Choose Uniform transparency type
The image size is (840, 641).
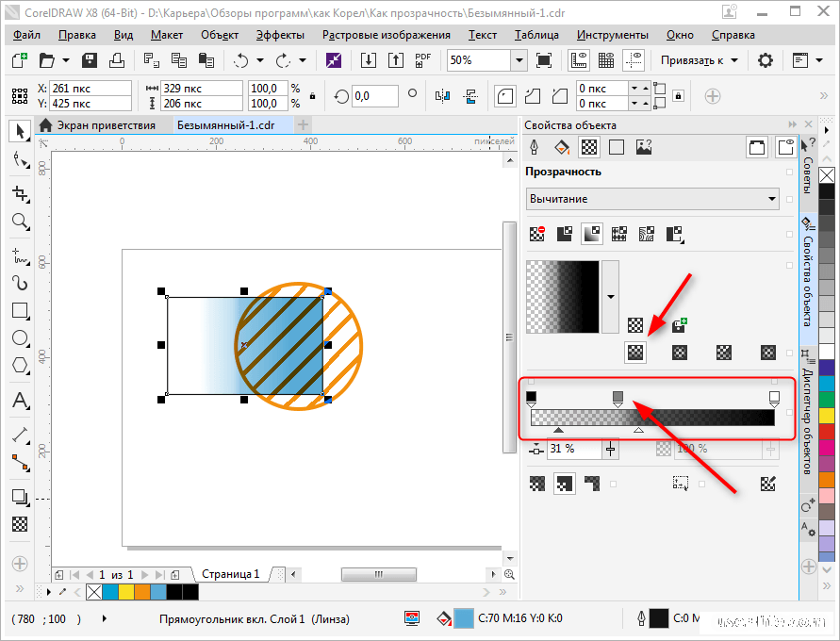(x=565, y=234)
